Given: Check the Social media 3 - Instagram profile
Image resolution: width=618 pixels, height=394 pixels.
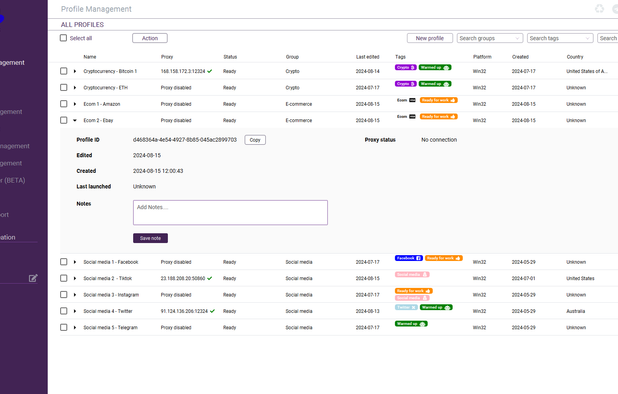Looking at the screenshot, I should click(63, 294).
